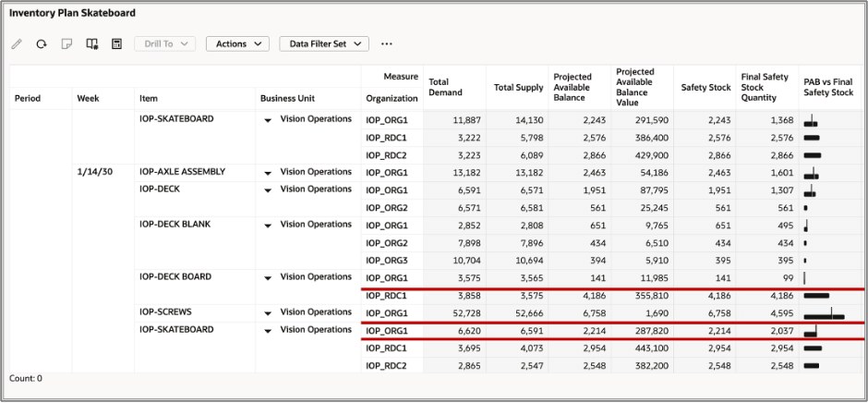The height and width of the screenshot is (403, 868).
Task: Click Final Safety Stock value 1,368
Action: tap(782, 120)
